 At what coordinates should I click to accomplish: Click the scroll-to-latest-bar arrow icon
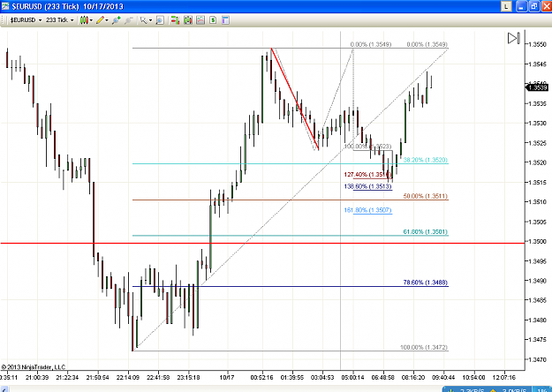[514, 38]
